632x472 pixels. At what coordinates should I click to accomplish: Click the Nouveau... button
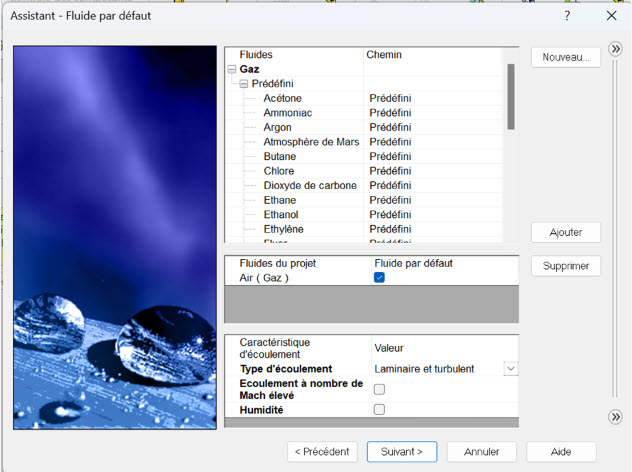[565, 57]
